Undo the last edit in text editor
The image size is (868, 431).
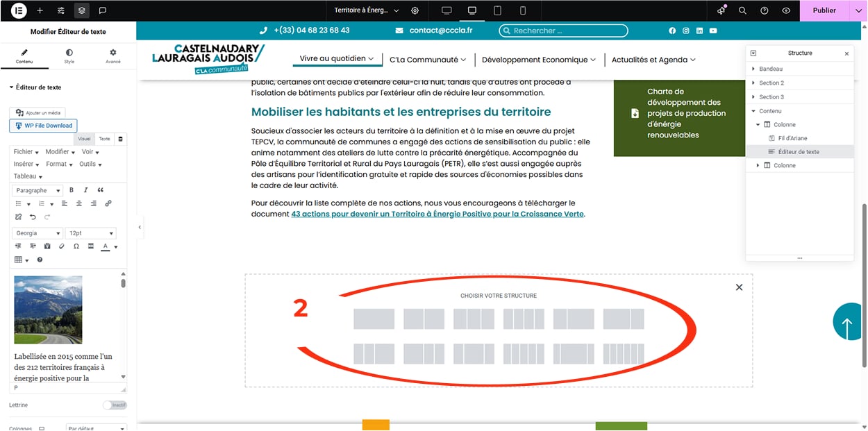33,217
